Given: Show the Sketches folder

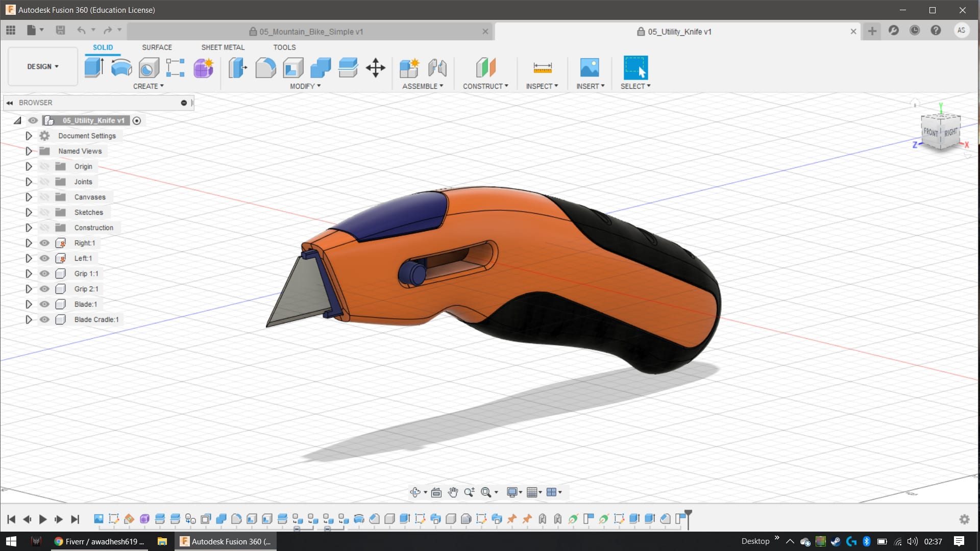Looking at the screenshot, I should pyautogui.click(x=44, y=212).
